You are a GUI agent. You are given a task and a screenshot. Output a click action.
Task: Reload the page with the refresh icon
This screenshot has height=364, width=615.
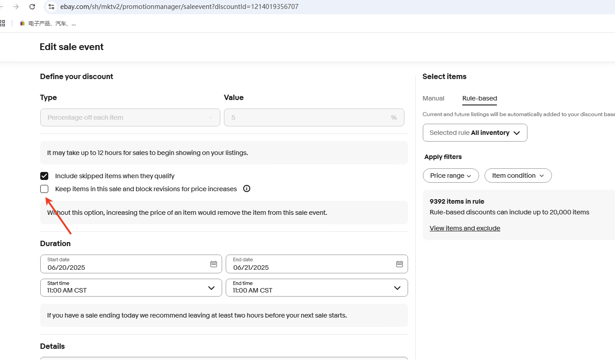point(32,7)
